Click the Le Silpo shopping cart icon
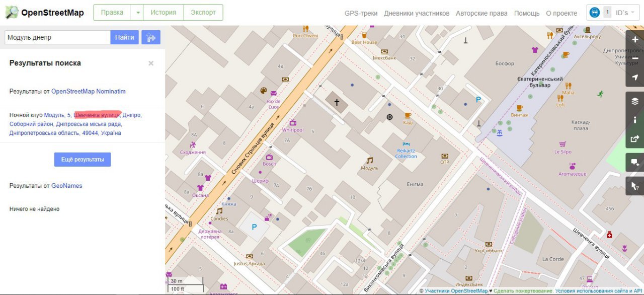This screenshot has width=644, height=295. [x=563, y=143]
